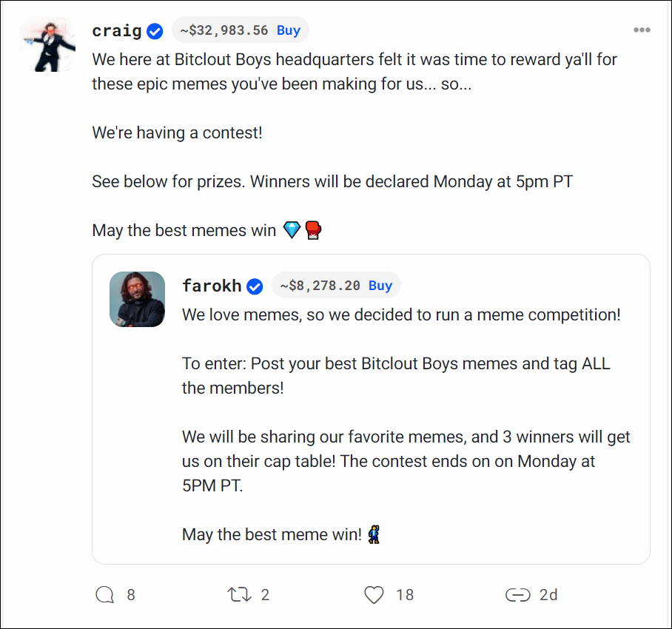Viewport: 672px width, 629px height.
Task: Like the post with heart icon
Action: click(x=374, y=594)
